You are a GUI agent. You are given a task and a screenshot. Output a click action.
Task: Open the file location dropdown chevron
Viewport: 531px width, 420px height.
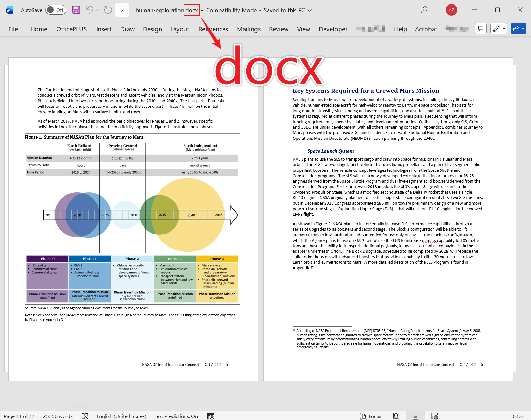coord(309,10)
